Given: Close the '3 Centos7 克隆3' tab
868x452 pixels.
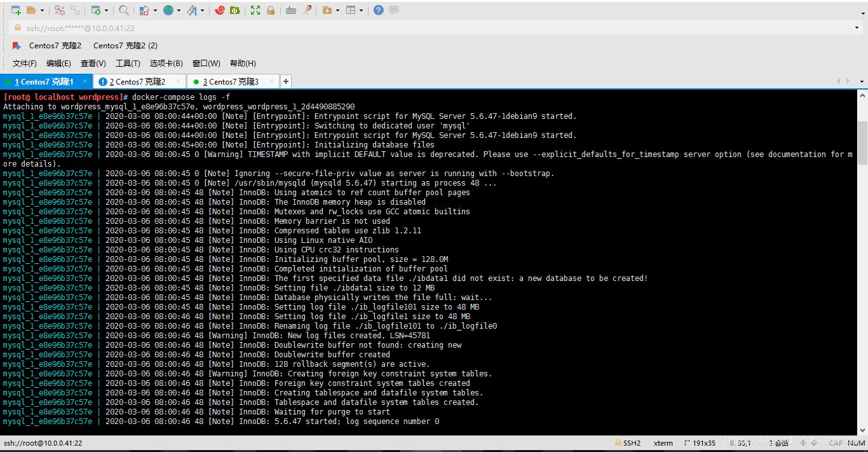Looking at the screenshot, I should (x=273, y=81).
